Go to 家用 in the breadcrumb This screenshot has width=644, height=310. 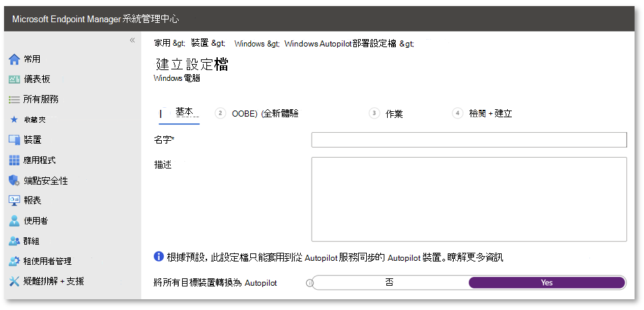pyautogui.click(x=163, y=43)
